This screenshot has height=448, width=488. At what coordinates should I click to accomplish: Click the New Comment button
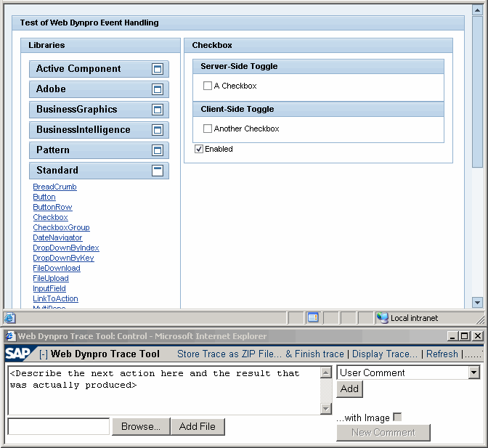point(383,433)
